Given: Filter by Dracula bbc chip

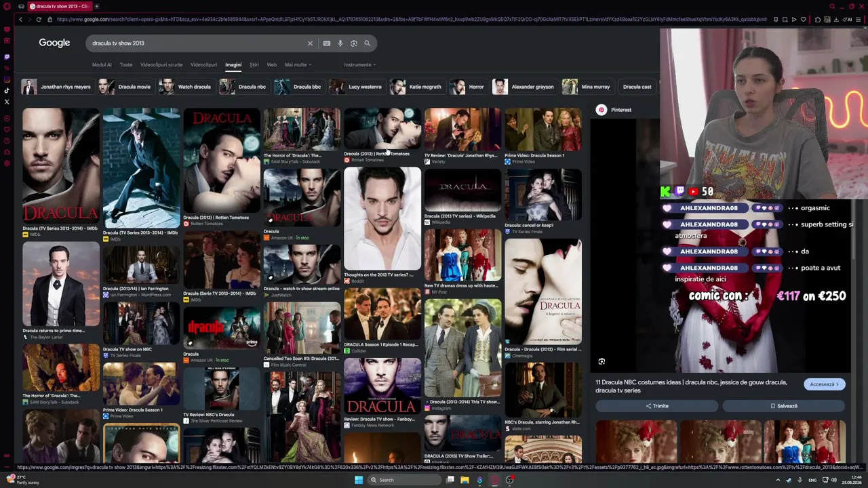Looking at the screenshot, I should pos(298,87).
